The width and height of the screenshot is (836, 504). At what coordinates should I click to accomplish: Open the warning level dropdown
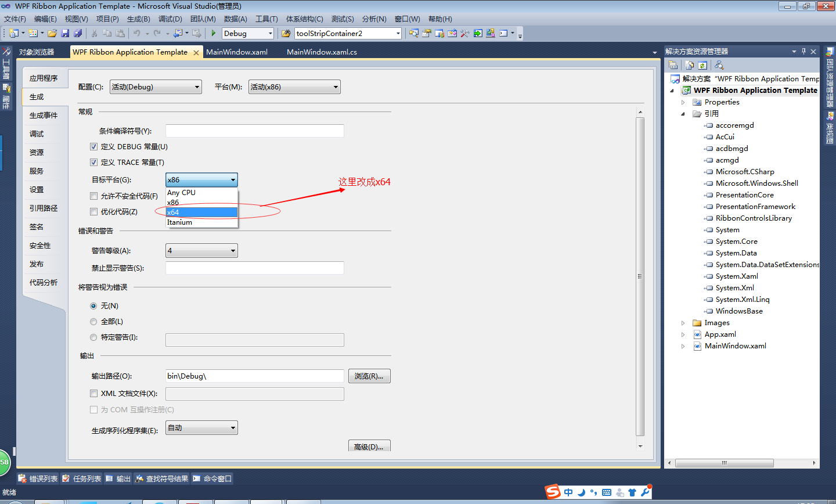click(x=201, y=251)
